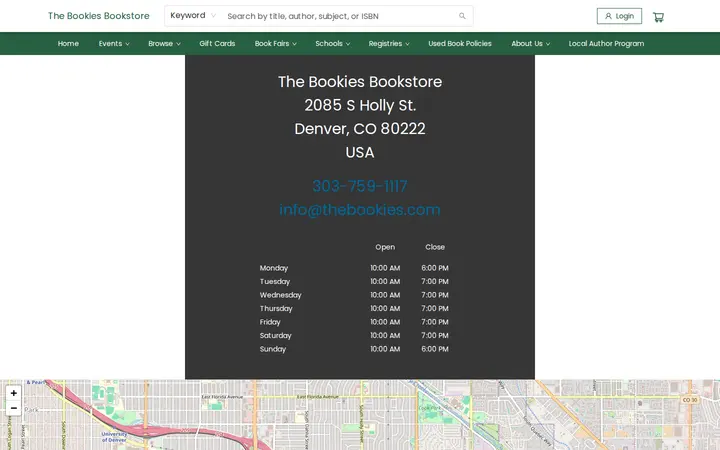Screen dimensions: 720x450
Task: Expand the About Us menu
Action: [x=530, y=44]
